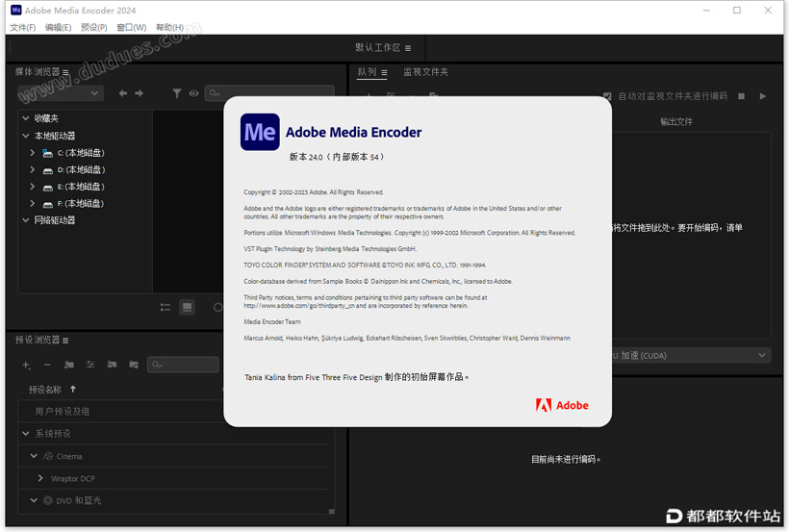Viewport: 789px width, 532px height.
Task: Select the E: drive icon
Action: [48, 188]
